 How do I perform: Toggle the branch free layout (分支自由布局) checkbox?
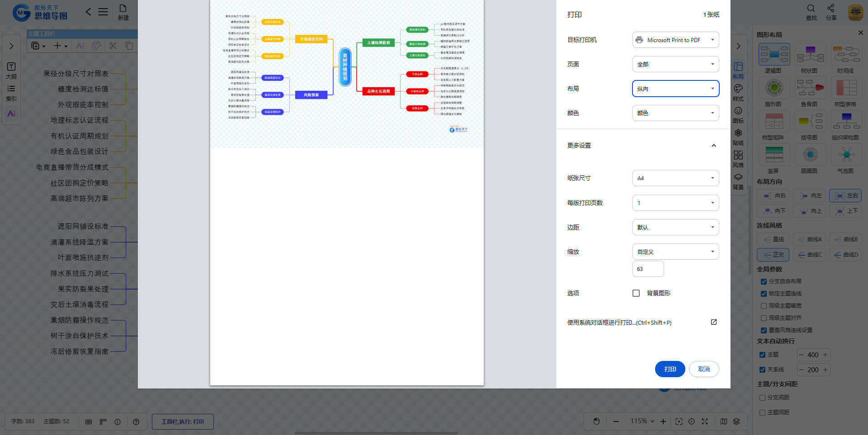[764, 281]
